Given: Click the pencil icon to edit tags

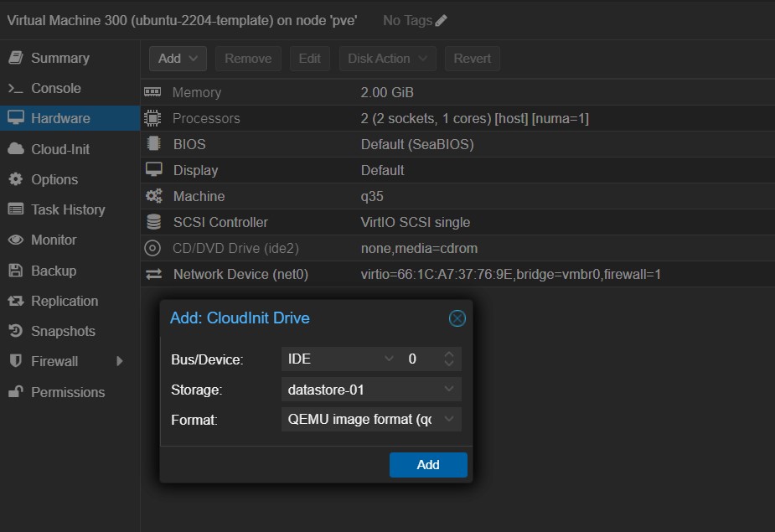Looking at the screenshot, I should (x=441, y=20).
